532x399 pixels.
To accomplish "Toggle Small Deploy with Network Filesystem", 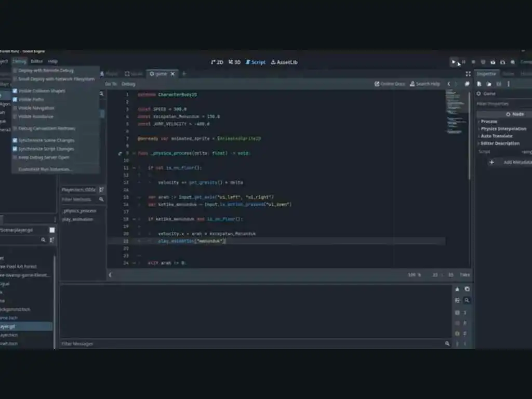I will click(x=56, y=79).
